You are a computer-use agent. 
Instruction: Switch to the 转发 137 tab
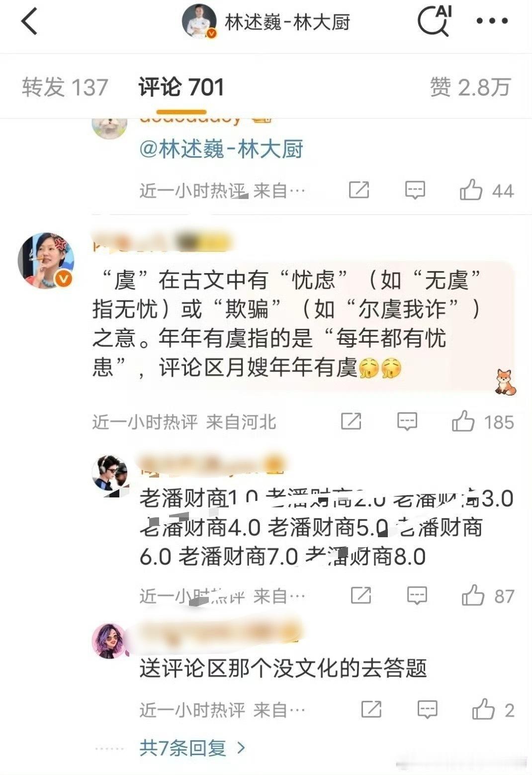tap(65, 88)
